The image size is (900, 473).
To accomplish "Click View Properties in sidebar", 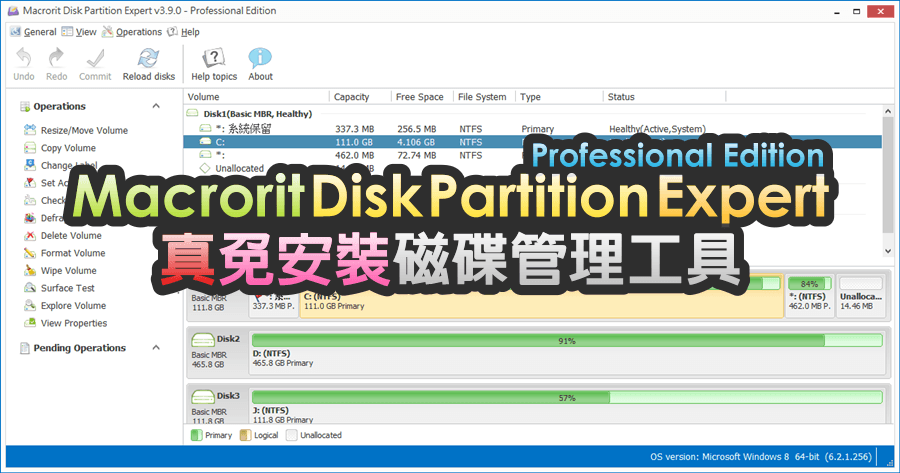I will 73,323.
